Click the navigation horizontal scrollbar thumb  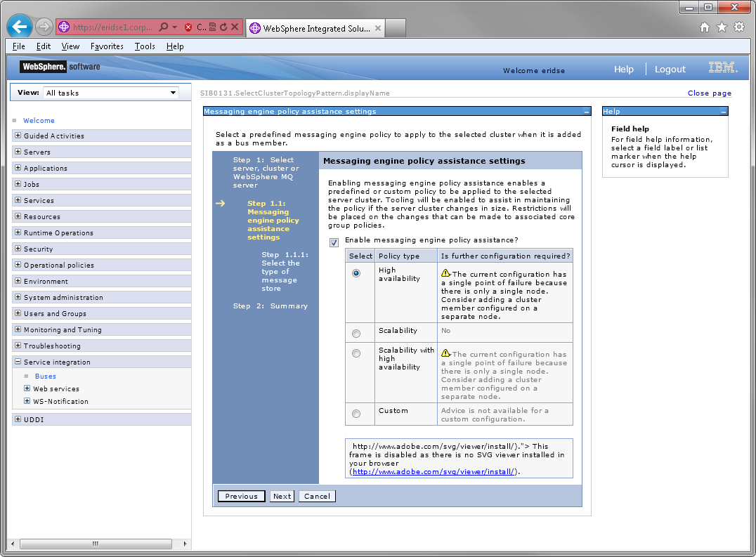[x=96, y=544]
